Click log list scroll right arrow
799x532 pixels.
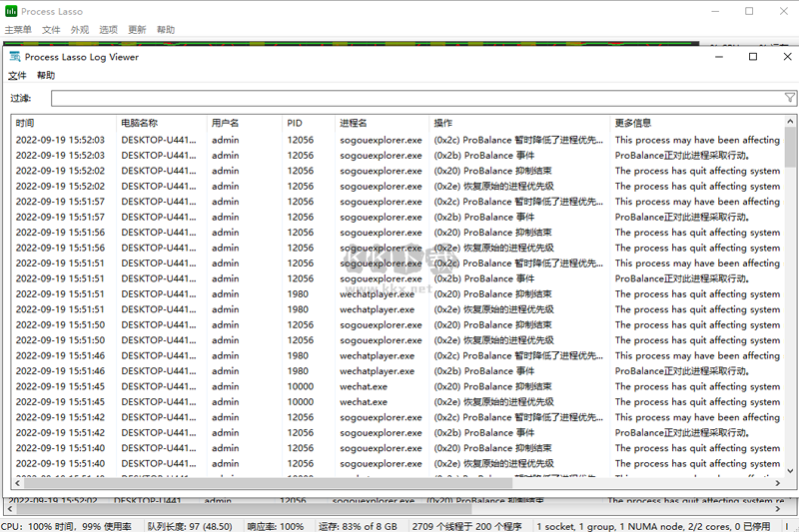[778, 483]
